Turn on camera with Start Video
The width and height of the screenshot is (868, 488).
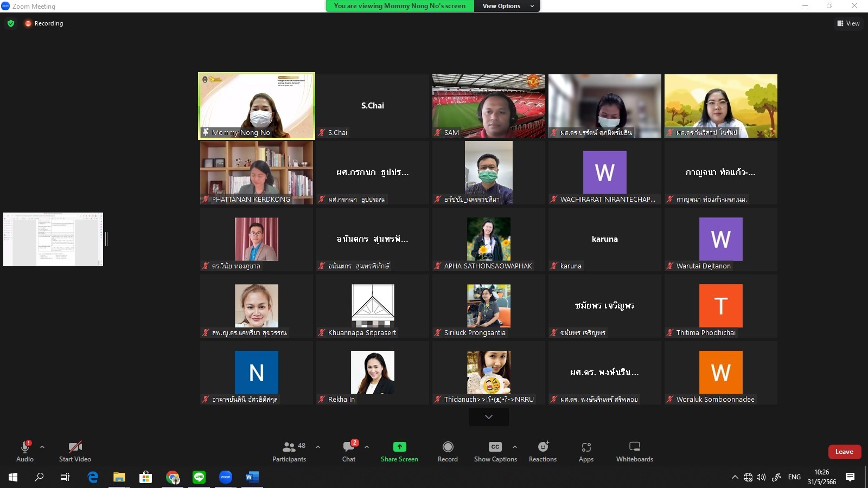click(75, 451)
